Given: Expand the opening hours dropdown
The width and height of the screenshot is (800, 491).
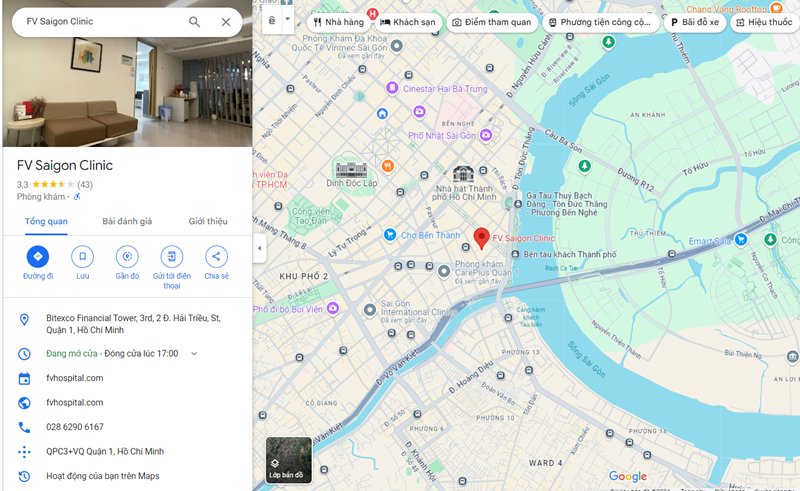Looking at the screenshot, I should tap(194, 354).
